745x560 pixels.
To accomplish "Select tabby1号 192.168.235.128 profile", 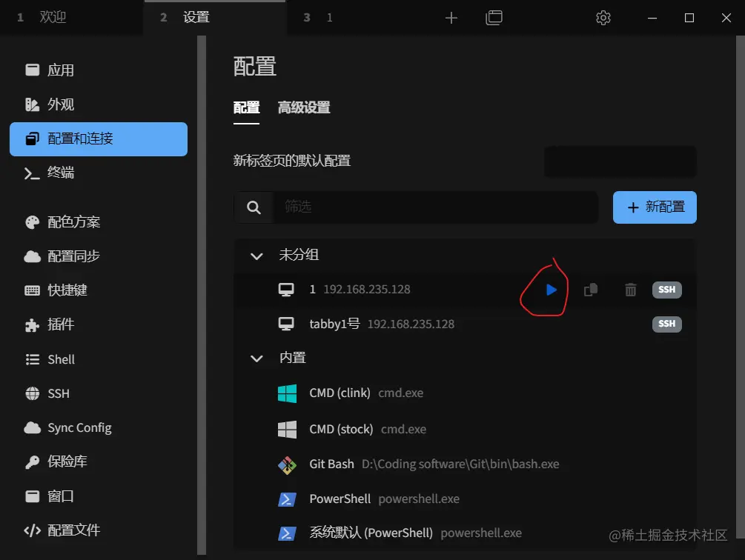I will pyautogui.click(x=466, y=324).
